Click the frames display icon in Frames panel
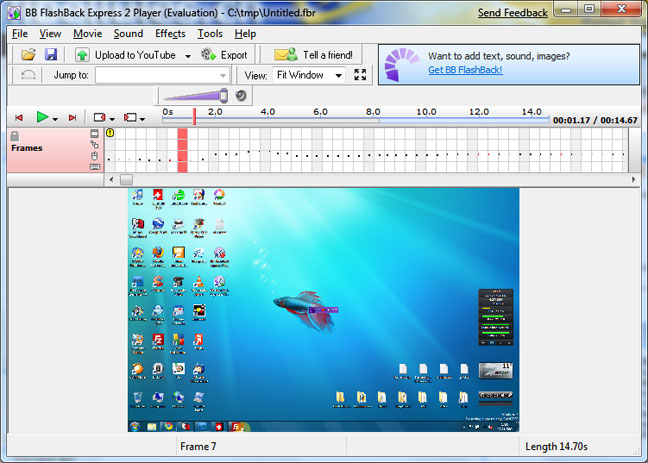 (x=95, y=134)
